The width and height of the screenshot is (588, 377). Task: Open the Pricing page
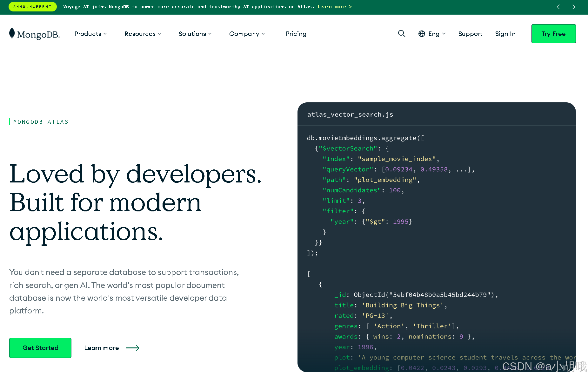pos(296,34)
